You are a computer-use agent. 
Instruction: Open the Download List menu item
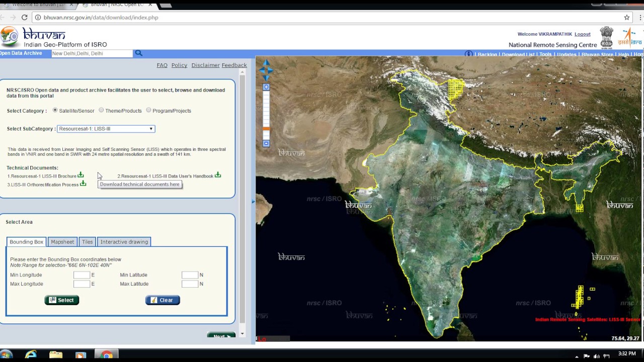pos(518,54)
